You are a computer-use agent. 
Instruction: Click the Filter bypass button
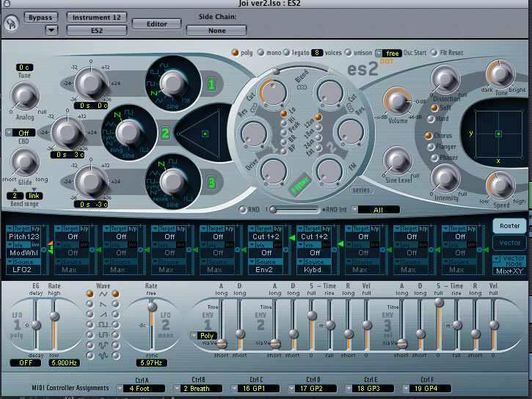(299, 185)
